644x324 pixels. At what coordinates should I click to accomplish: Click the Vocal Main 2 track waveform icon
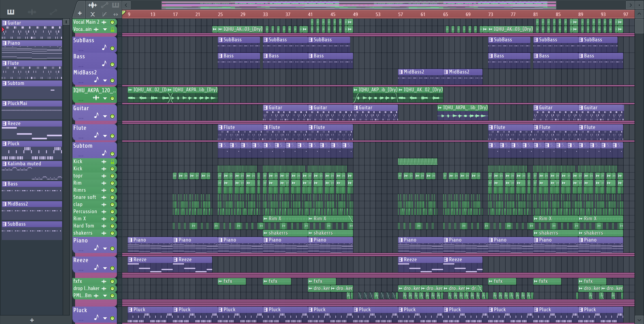pos(104,22)
